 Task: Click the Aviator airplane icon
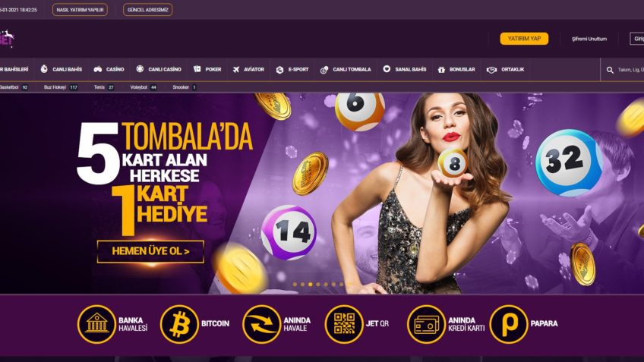235,69
